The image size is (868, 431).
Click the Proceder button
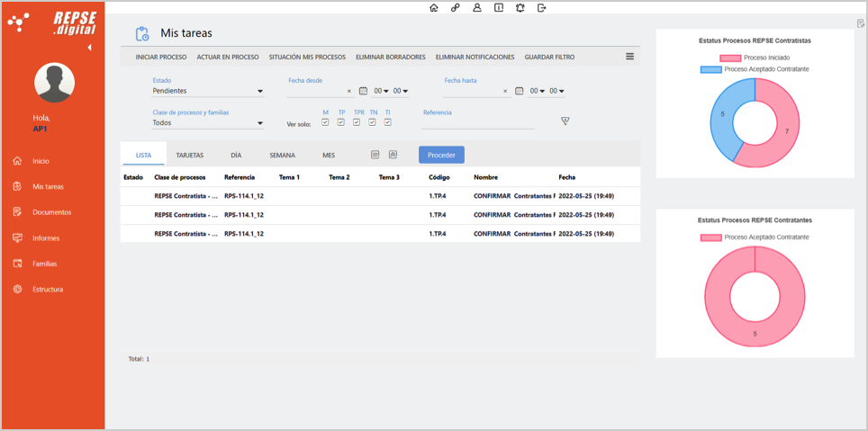pos(441,155)
